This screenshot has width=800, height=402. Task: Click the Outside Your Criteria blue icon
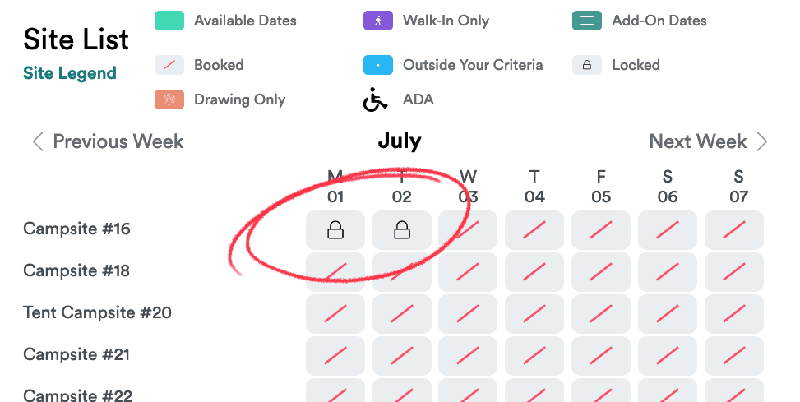coord(378,65)
